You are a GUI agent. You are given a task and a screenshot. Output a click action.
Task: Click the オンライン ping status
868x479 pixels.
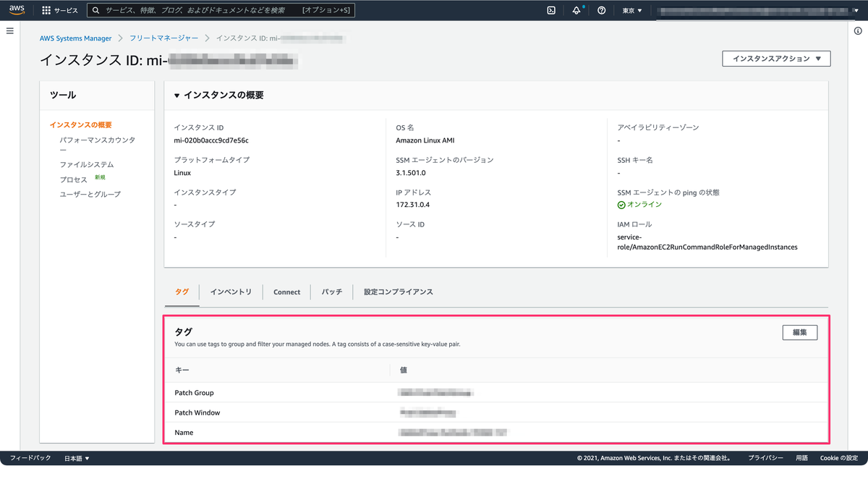639,205
